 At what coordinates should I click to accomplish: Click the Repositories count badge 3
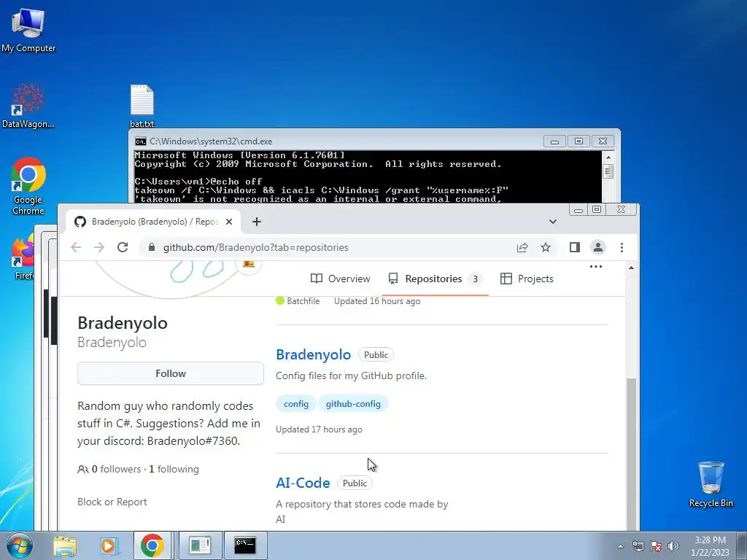point(475,279)
